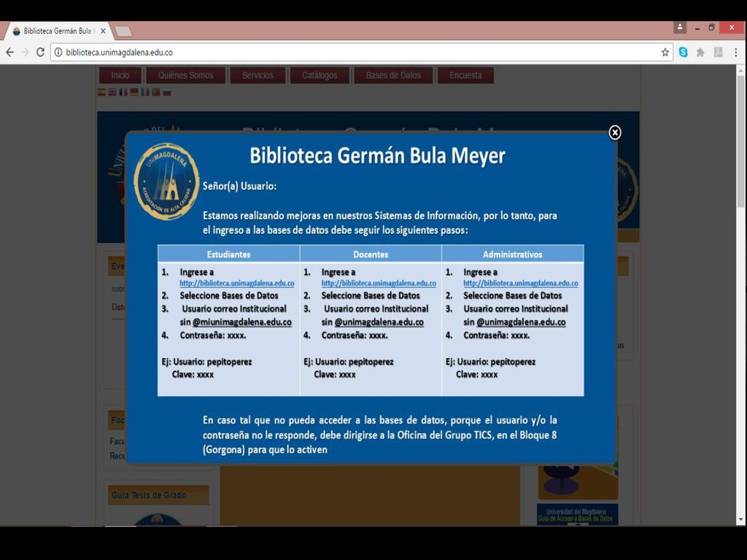Open the Encuesta menu item
Image resolution: width=747 pixels, height=560 pixels.
click(x=465, y=75)
